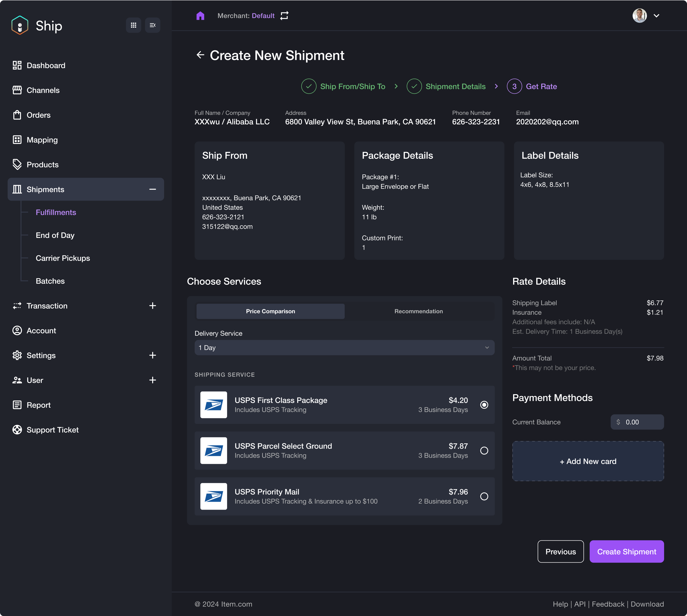This screenshot has width=687, height=616.
Task: Select USPS First Class Package radio button
Action: tap(484, 405)
